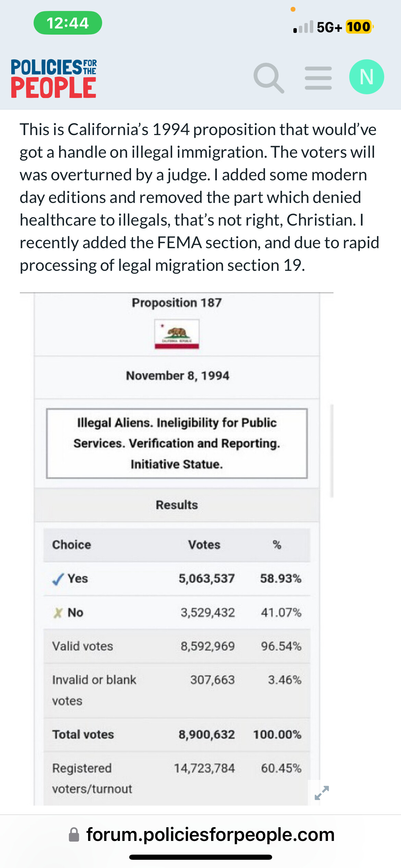
Task: Open the hamburger menu
Action: tap(318, 78)
